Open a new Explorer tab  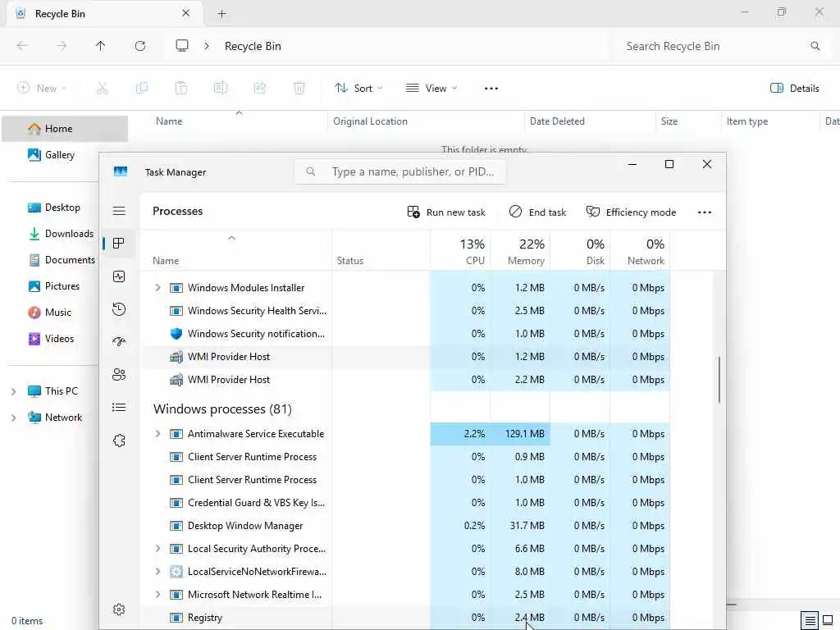221,14
